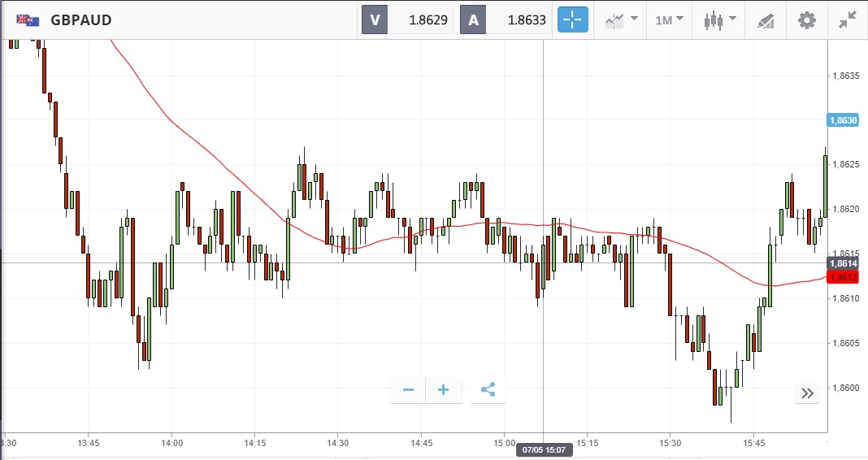
Task: Click the GBPAUD symbol name
Action: coord(81,20)
